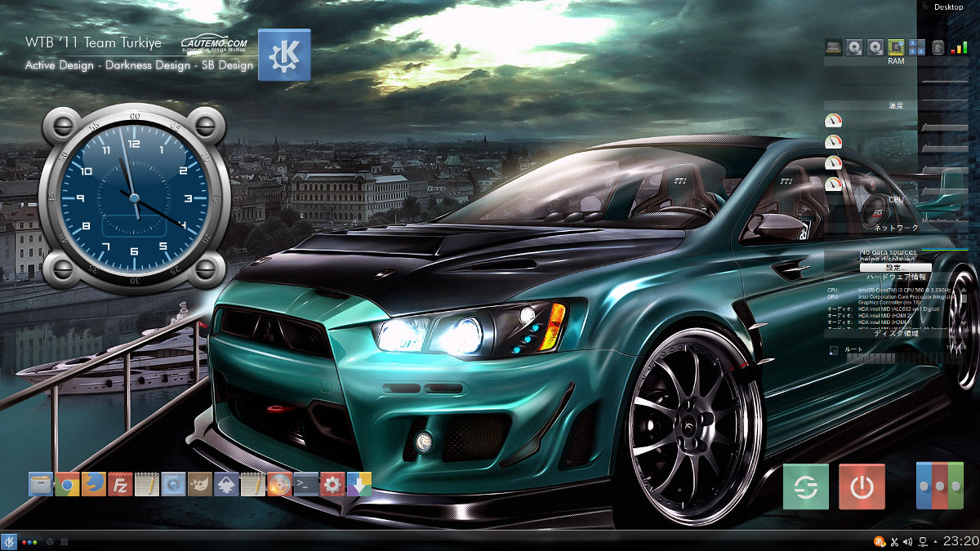Open the volume speaker tray icon
This screenshot has height=551, width=980.
tap(908, 541)
